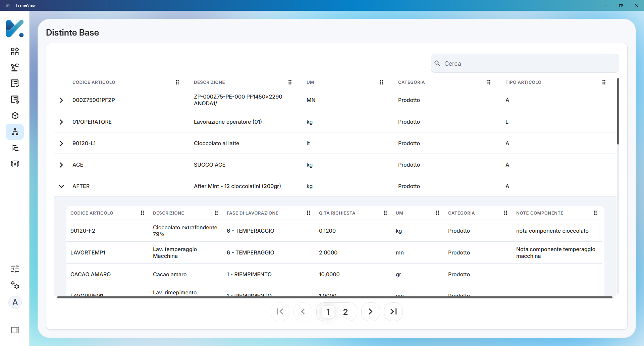Viewport: 644px width, 346px height.
Task: Click the NOTE COMPONENTE column header
Action: click(x=540, y=213)
